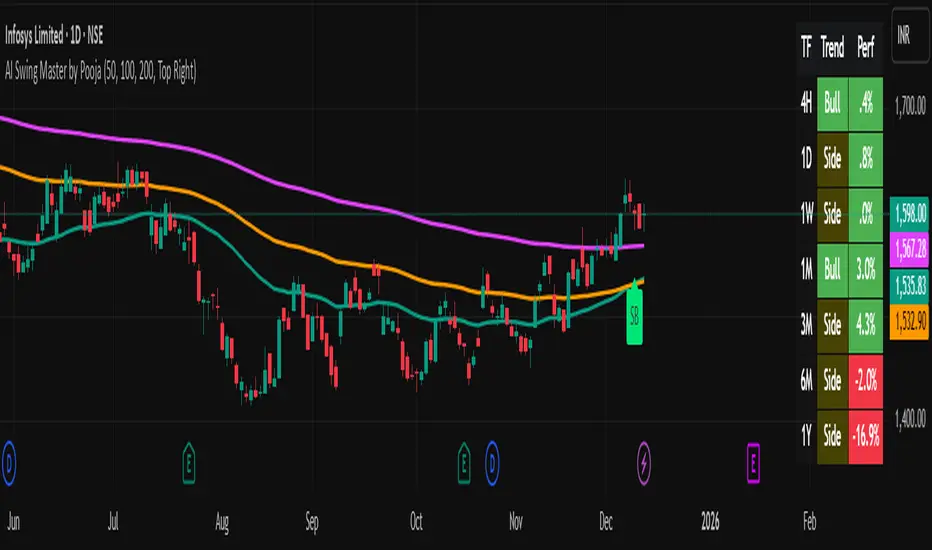Click the 6M timeframe row label
Viewport: 932px width, 550px height.
(807, 381)
